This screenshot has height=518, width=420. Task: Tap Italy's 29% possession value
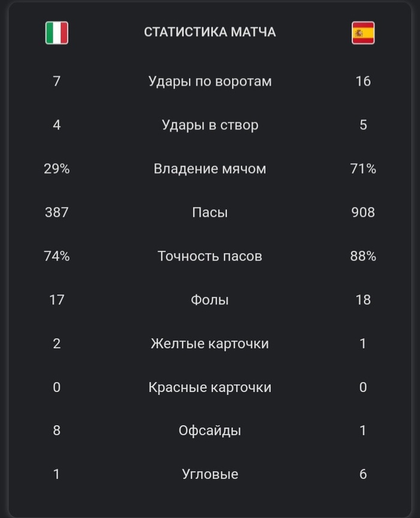pyautogui.click(x=57, y=169)
